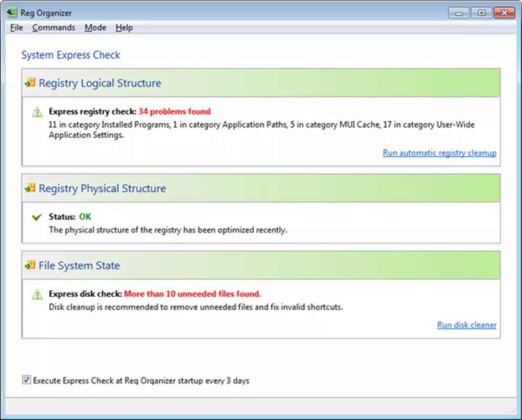Select the File System State heading
Screen dimensions: 522x420
click(x=79, y=266)
